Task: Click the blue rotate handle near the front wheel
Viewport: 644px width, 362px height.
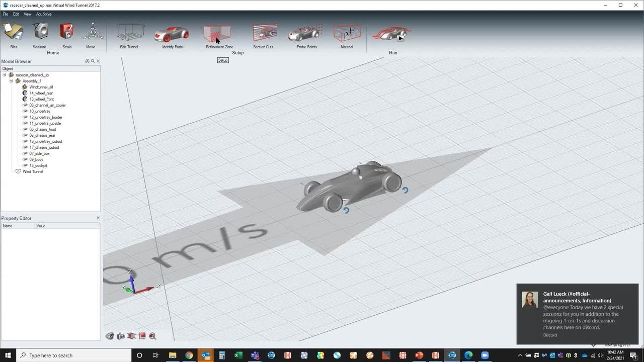Action: point(346,210)
